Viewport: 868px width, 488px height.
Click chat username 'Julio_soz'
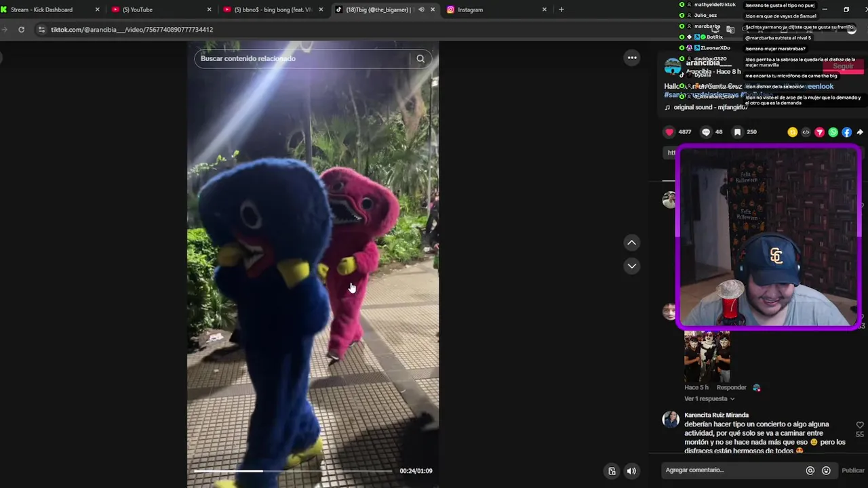pyautogui.click(x=705, y=15)
